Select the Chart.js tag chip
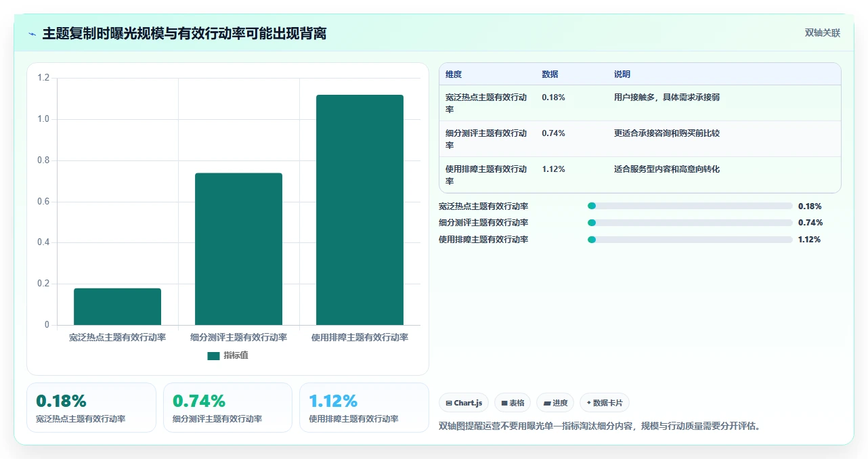Screen dimensions: 868x459 click(x=464, y=403)
